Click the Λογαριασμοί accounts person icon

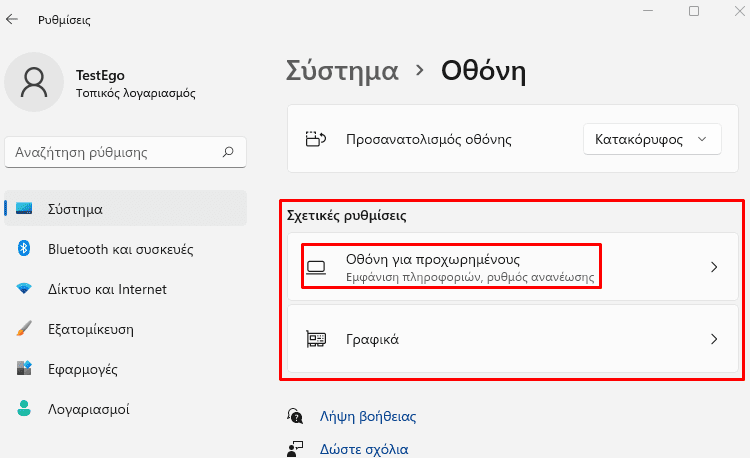24,409
